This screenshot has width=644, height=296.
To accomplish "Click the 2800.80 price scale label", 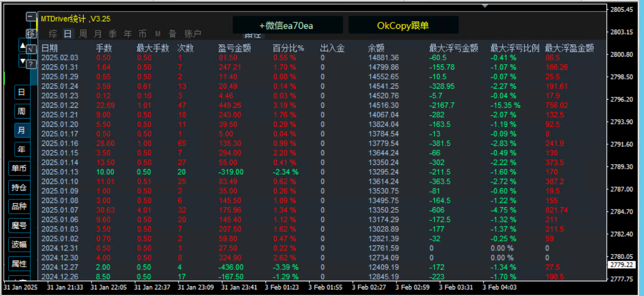I will [x=622, y=54].
